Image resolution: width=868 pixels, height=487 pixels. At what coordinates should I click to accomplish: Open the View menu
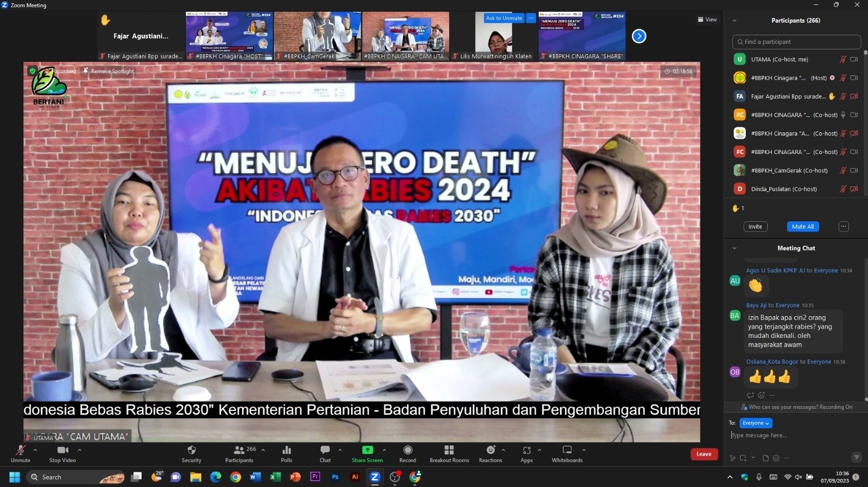coord(707,20)
